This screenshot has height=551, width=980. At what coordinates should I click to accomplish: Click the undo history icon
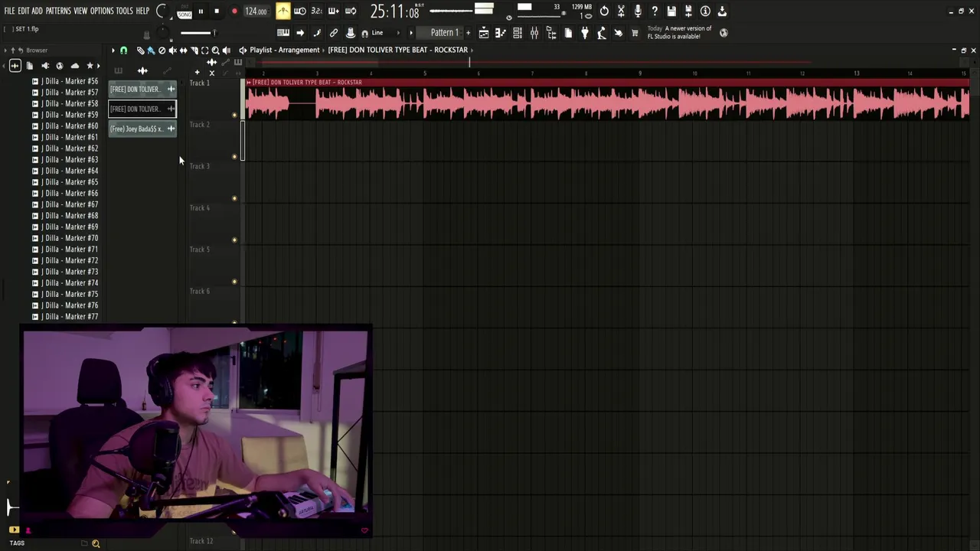coord(604,11)
